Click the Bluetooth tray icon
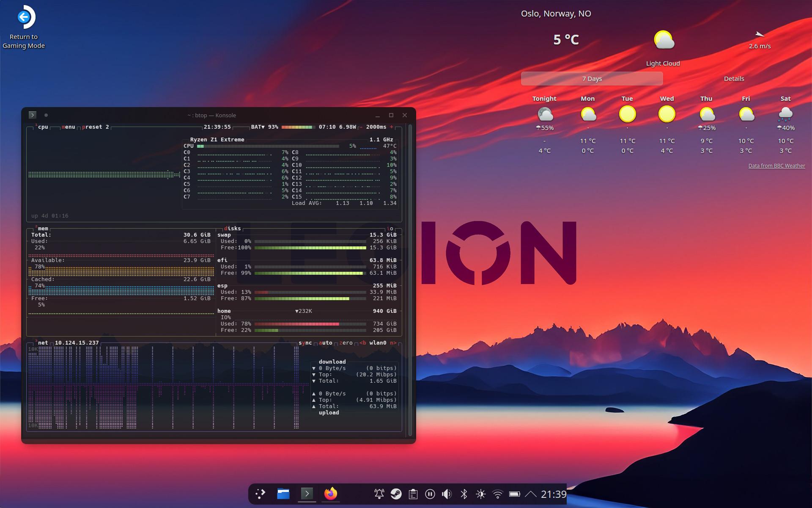Viewport: 812px width, 508px height. 464,494
